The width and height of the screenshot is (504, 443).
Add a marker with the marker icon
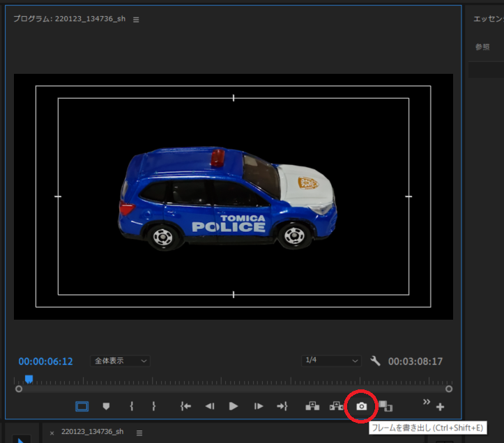(106, 406)
